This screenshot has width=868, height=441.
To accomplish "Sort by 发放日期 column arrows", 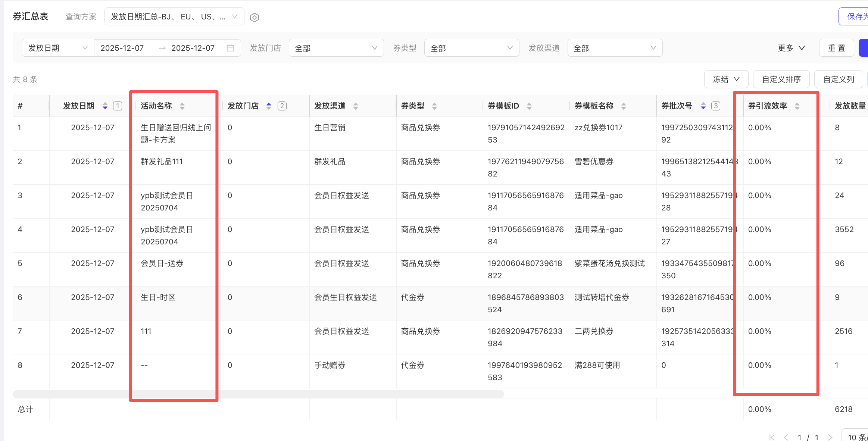I will tap(105, 106).
